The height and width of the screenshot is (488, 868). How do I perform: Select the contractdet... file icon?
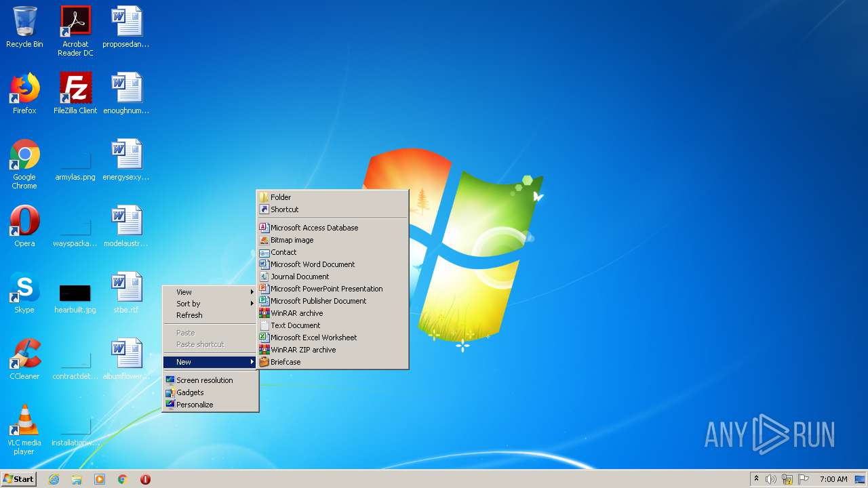click(x=75, y=363)
